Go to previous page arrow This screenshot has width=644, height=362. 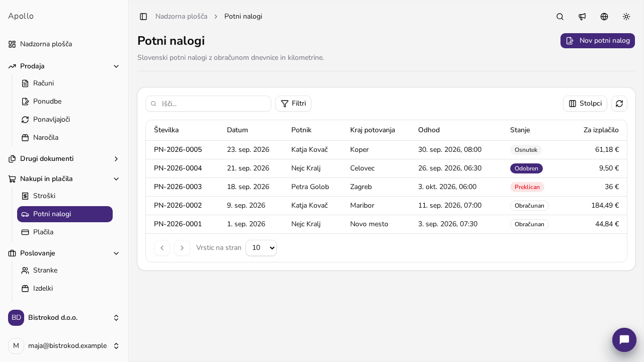162,248
